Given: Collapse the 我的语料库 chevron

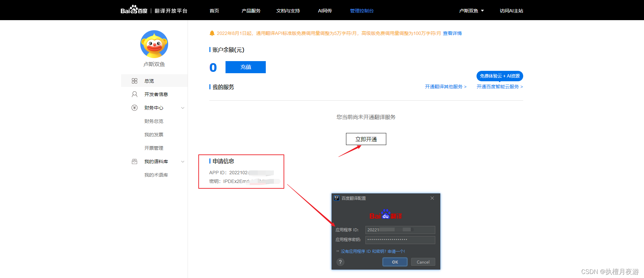Looking at the screenshot, I should pyautogui.click(x=183, y=161).
